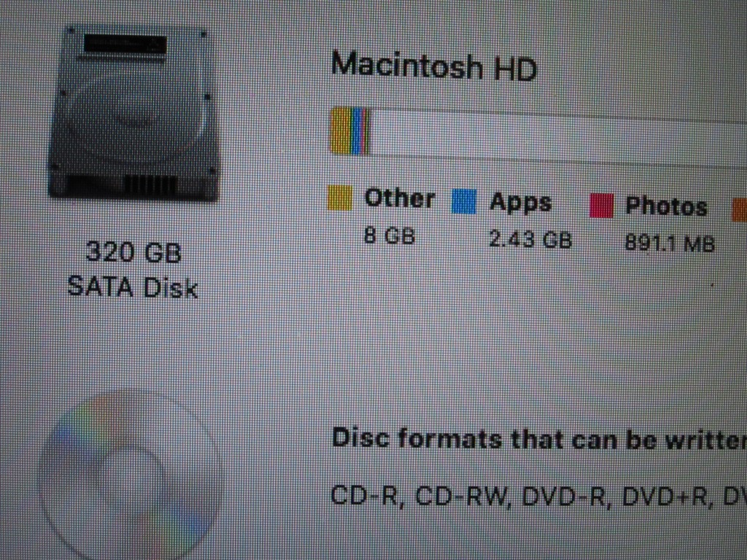Screen dimensions: 747x560
Task: Click the yellow segment of storage bar
Action: pyautogui.click(x=341, y=131)
